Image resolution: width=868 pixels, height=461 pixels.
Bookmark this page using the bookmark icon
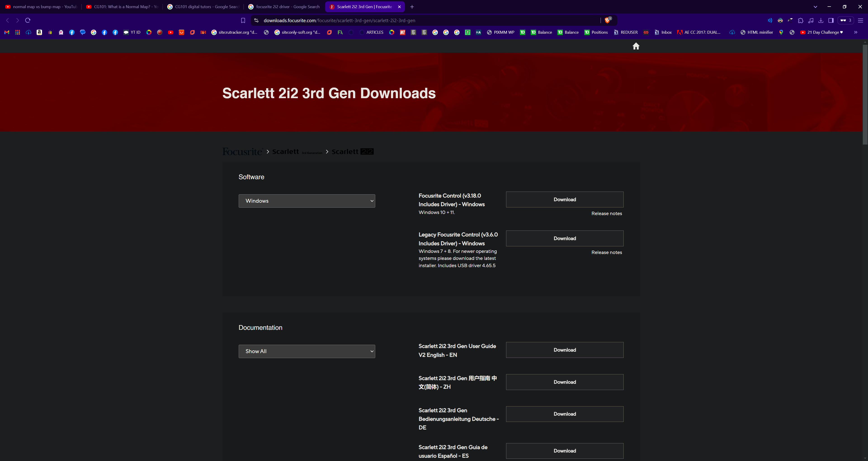(243, 21)
